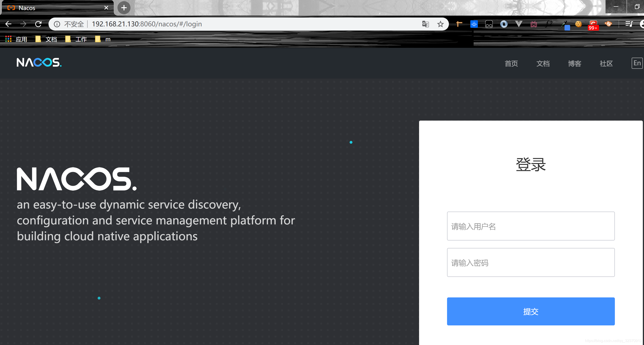Bookmark this page with the star icon

[440, 24]
